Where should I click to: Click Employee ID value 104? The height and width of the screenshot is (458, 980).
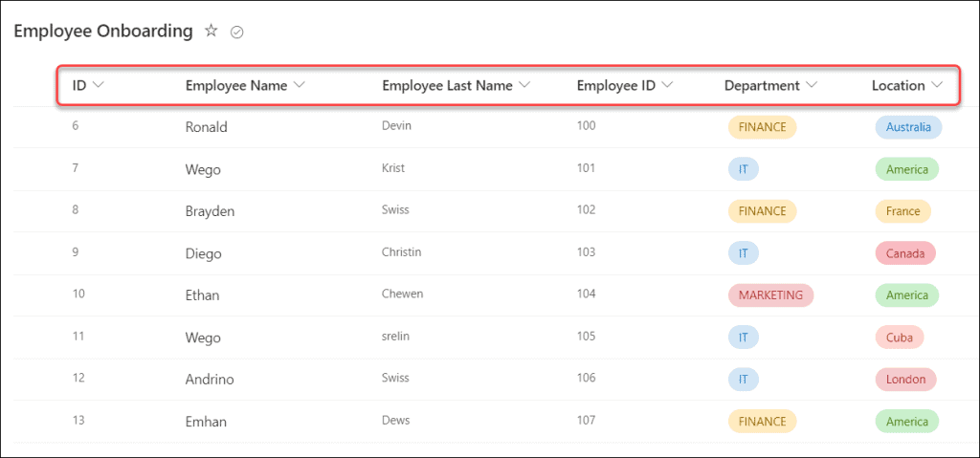(587, 294)
